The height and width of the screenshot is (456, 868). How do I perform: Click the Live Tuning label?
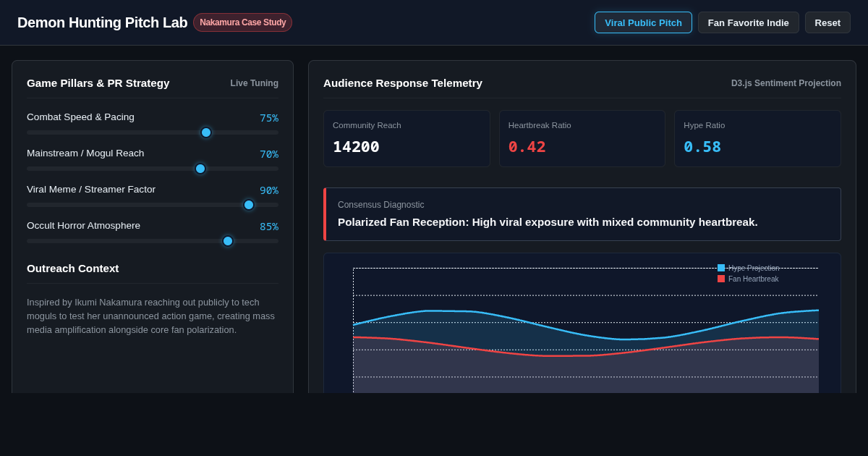click(255, 83)
